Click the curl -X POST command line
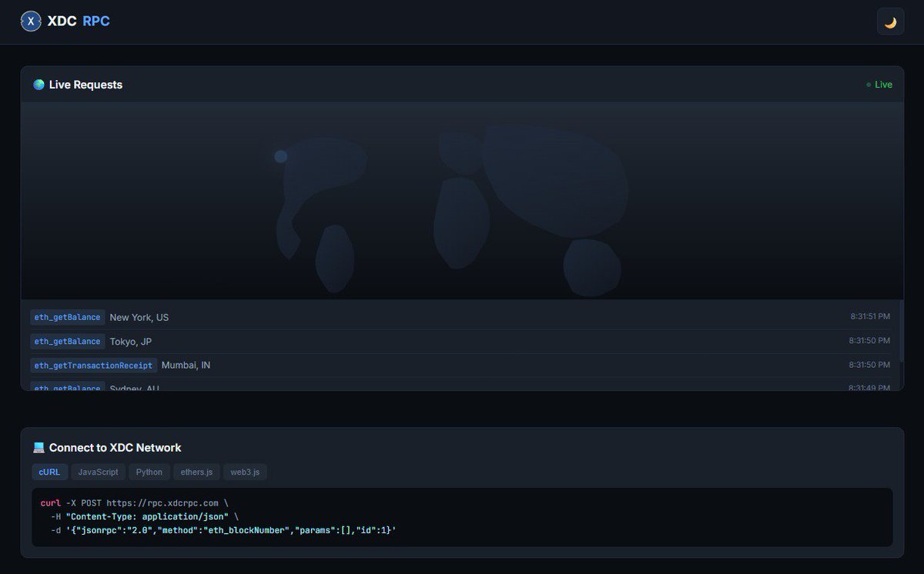Viewport: 924px width, 574px height. pos(135,502)
